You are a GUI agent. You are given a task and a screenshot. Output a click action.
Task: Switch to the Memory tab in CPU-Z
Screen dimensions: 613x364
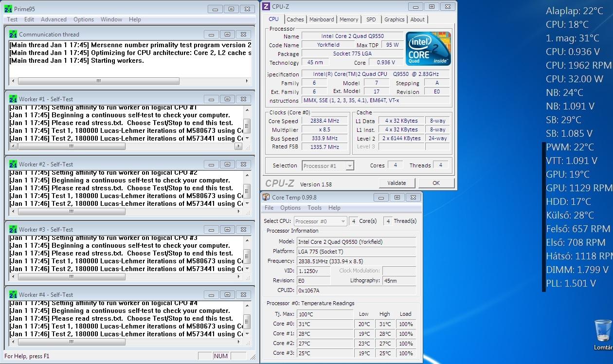[349, 19]
